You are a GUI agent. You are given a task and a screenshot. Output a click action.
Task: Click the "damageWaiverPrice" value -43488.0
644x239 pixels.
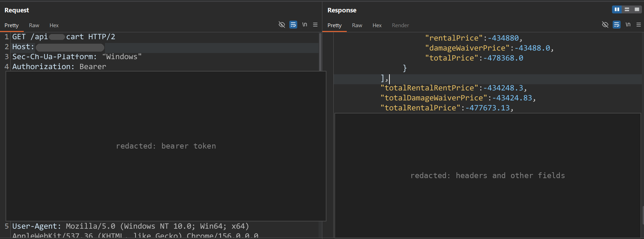tap(532, 48)
